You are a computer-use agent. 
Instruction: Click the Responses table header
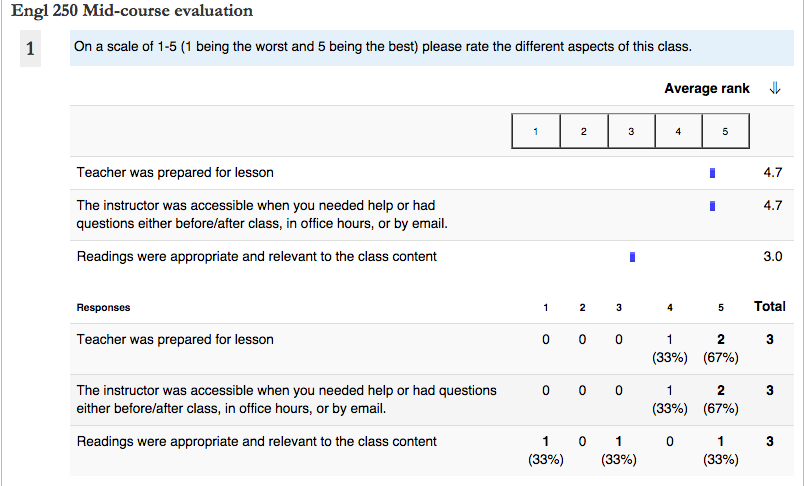[103, 308]
